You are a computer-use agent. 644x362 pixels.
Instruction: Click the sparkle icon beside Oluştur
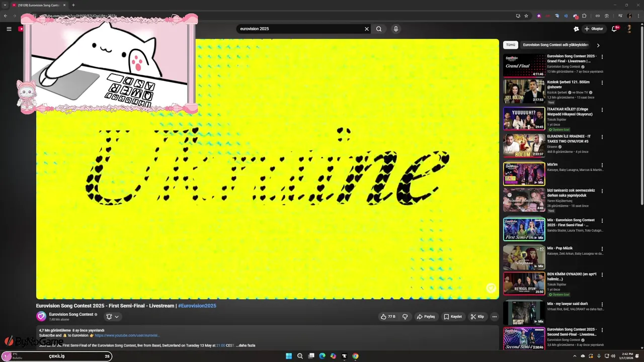point(576,29)
